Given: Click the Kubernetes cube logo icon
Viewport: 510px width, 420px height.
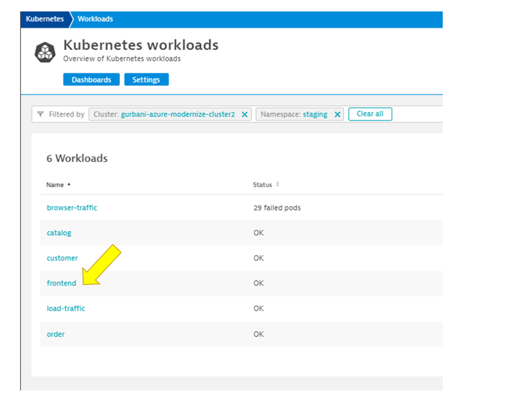Looking at the screenshot, I should click(45, 52).
